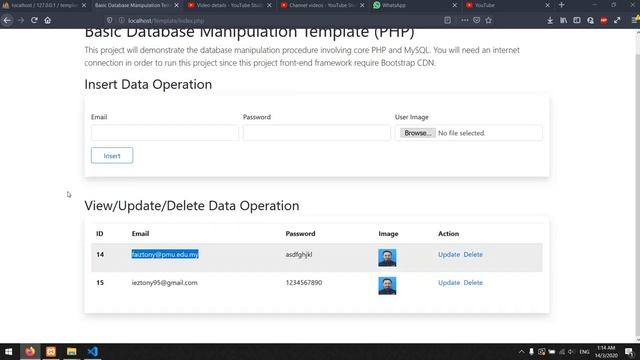Open the downloads panel
Screen dimensions: 640x360
point(550,20)
